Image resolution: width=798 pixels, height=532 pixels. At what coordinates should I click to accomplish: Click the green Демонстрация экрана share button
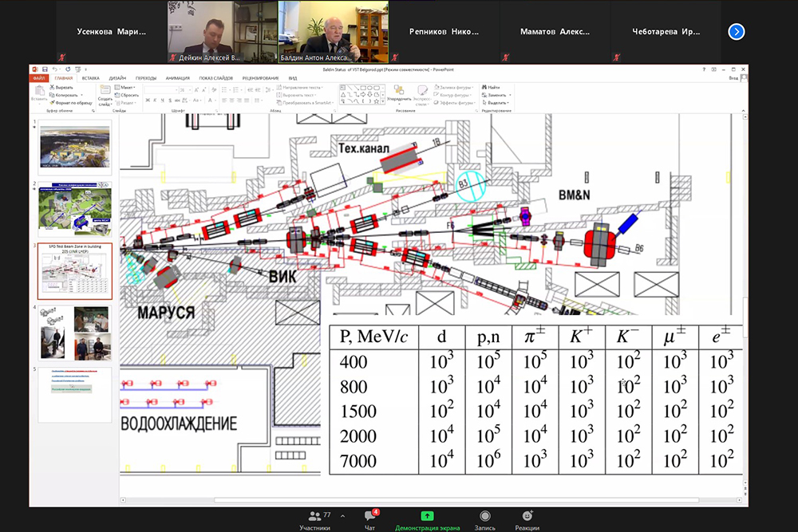(x=427, y=518)
